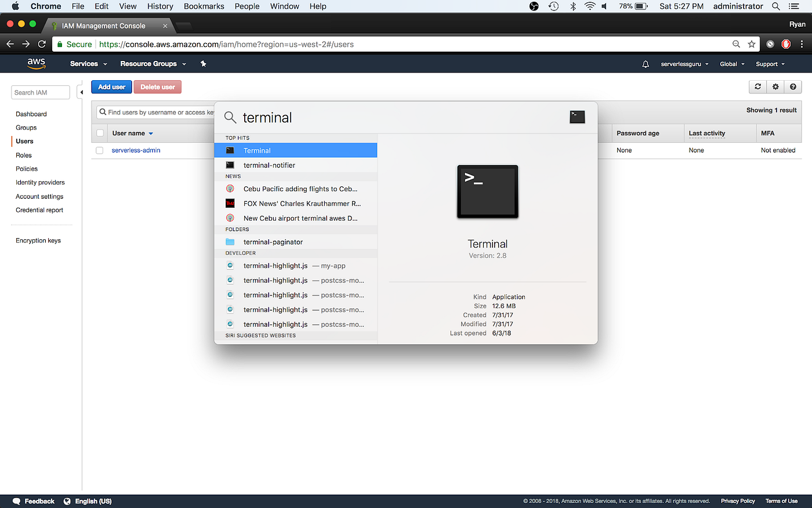Open the Window menu
The image size is (812, 508).
click(x=285, y=6)
